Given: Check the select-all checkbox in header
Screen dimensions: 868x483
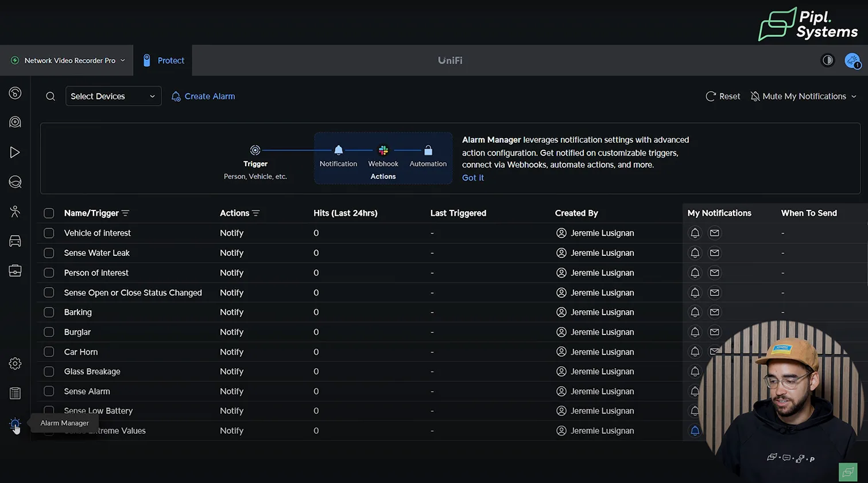Looking at the screenshot, I should coord(49,213).
